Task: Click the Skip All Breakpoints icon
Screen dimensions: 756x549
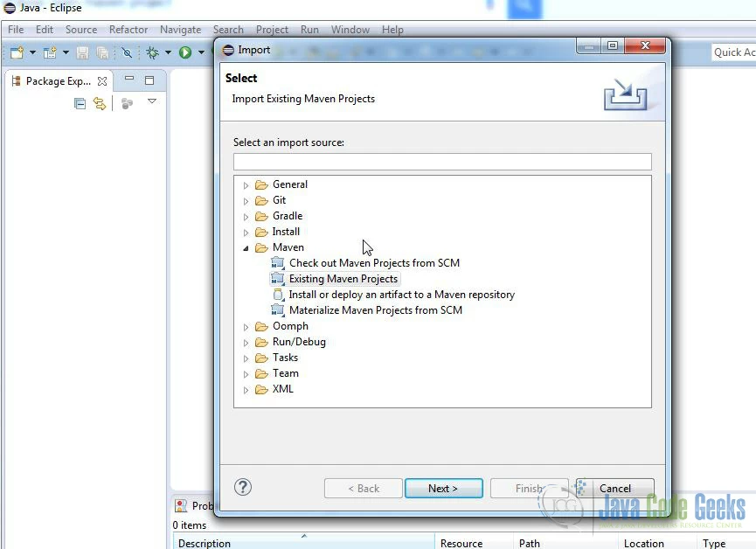Action: (127, 52)
